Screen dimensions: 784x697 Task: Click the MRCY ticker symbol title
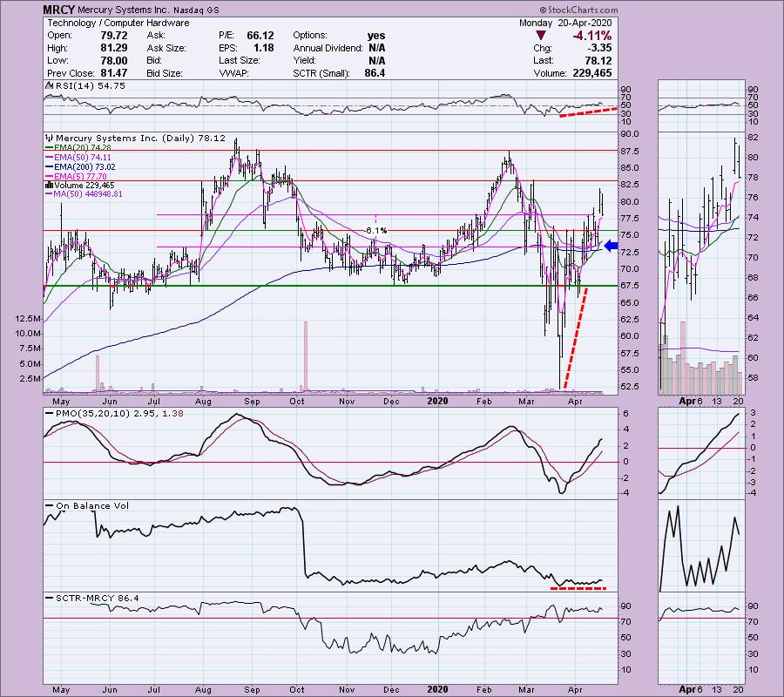coord(59,10)
